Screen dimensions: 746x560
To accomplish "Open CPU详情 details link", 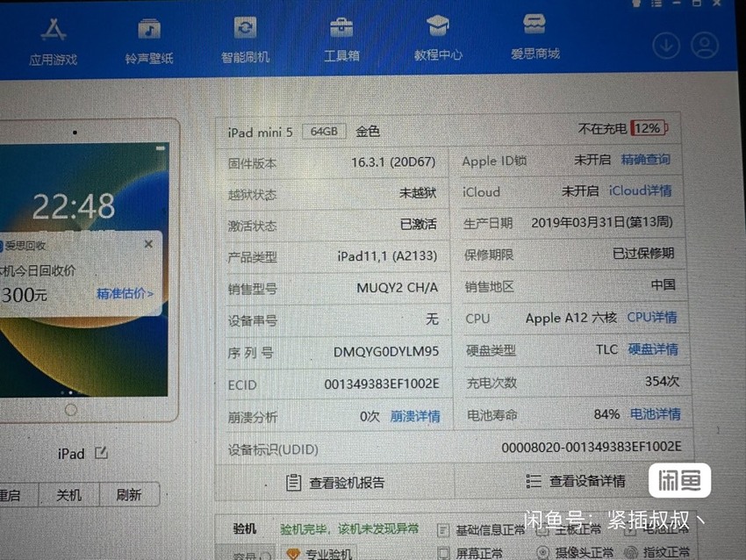I will 652,318.
